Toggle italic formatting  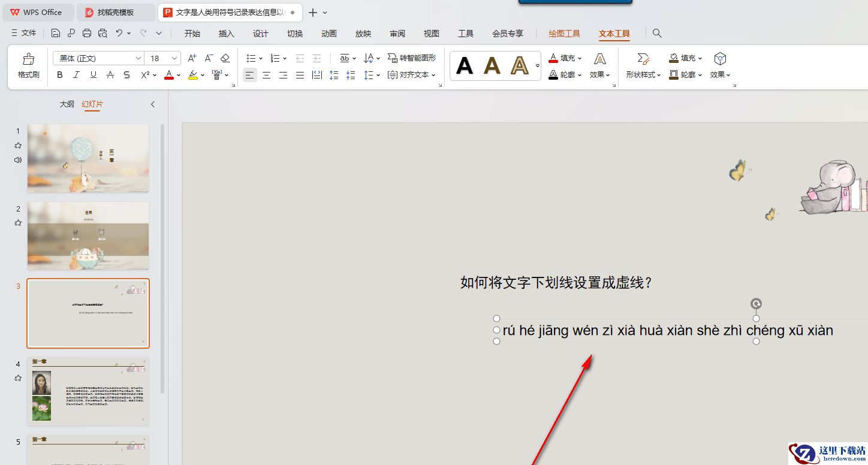pos(76,75)
